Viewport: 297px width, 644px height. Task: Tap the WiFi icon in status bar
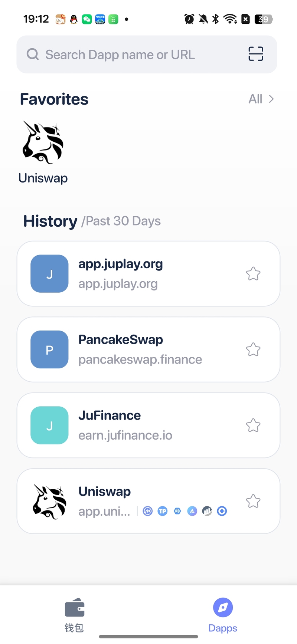click(x=230, y=19)
